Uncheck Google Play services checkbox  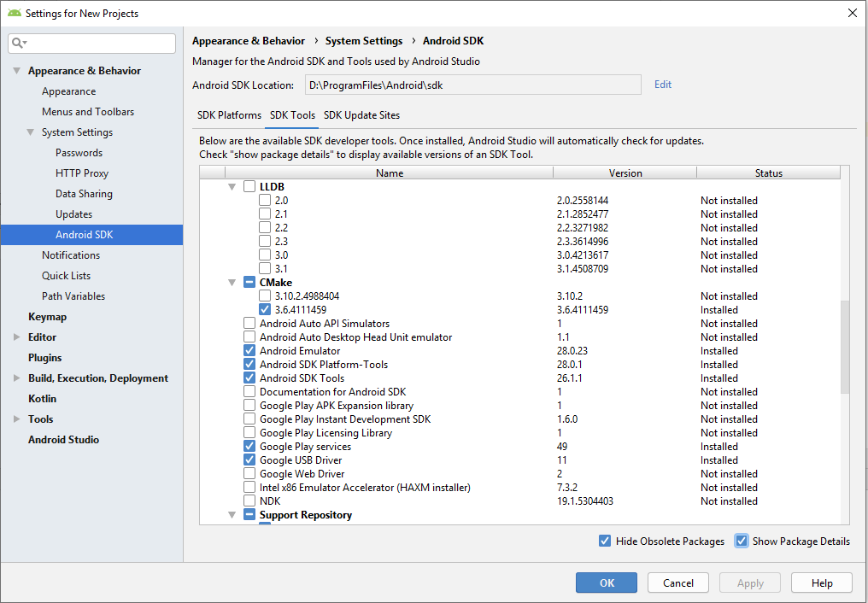pos(249,446)
